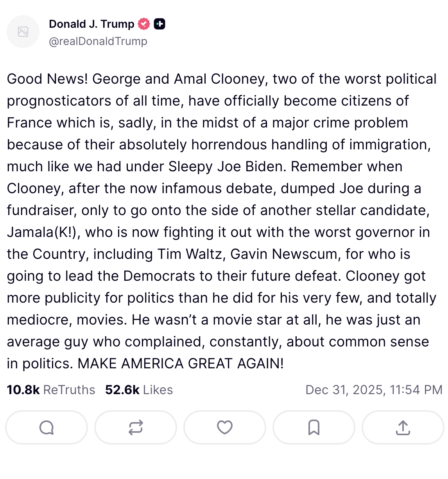
Task: ReTruth this post with the arrows icon
Action: point(136,427)
